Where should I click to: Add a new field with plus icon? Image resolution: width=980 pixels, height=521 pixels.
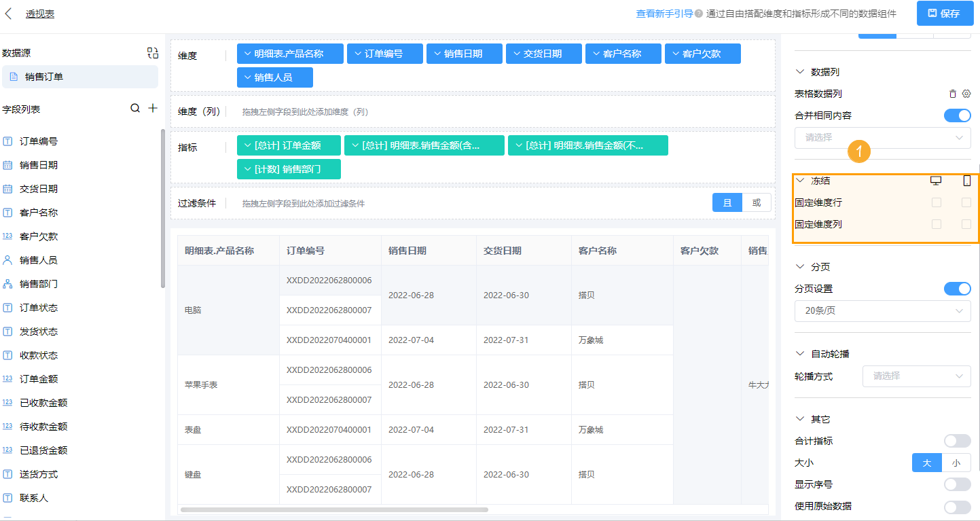click(153, 109)
